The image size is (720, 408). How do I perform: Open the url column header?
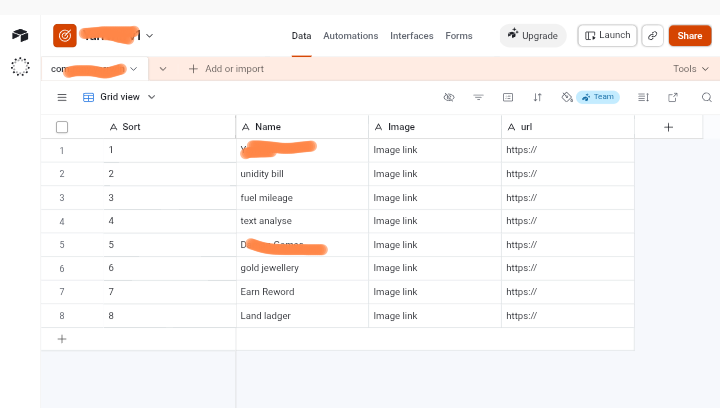point(568,127)
